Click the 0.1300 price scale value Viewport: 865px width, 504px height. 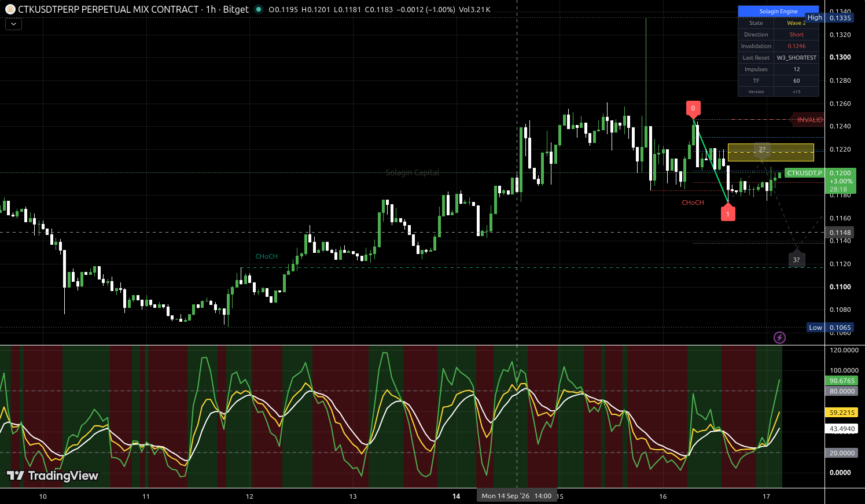[840, 57]
